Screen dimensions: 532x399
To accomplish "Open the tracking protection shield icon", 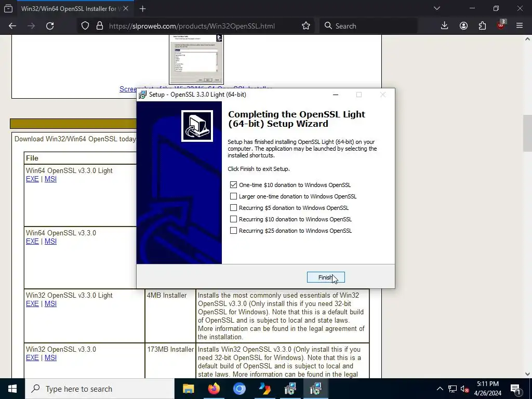I will [85, 26].
